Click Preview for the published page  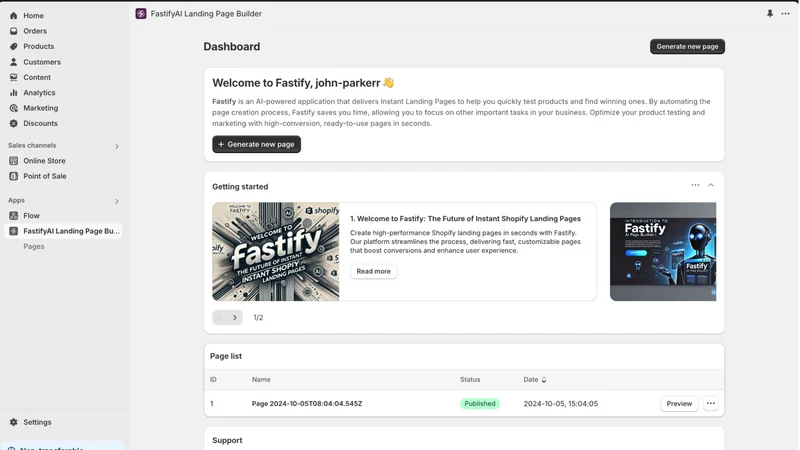pos(679,404)
